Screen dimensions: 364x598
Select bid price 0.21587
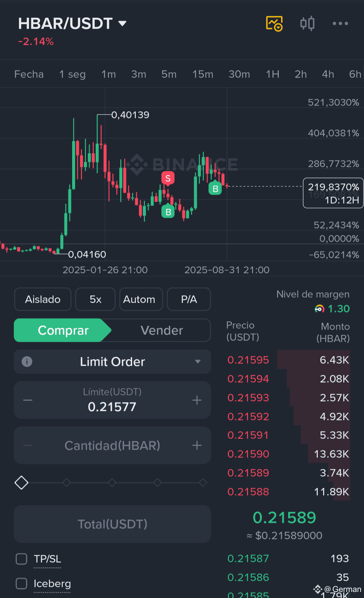click(248, 558)
